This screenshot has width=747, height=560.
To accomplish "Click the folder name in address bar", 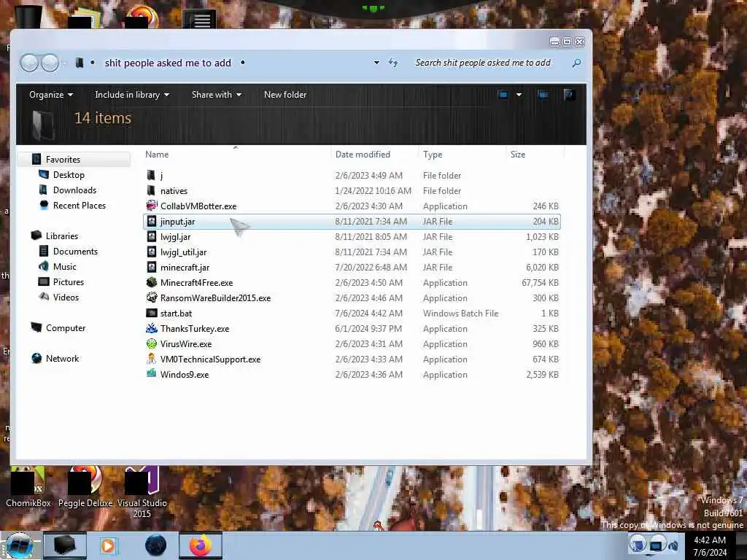I will click(x=168, y=63).
